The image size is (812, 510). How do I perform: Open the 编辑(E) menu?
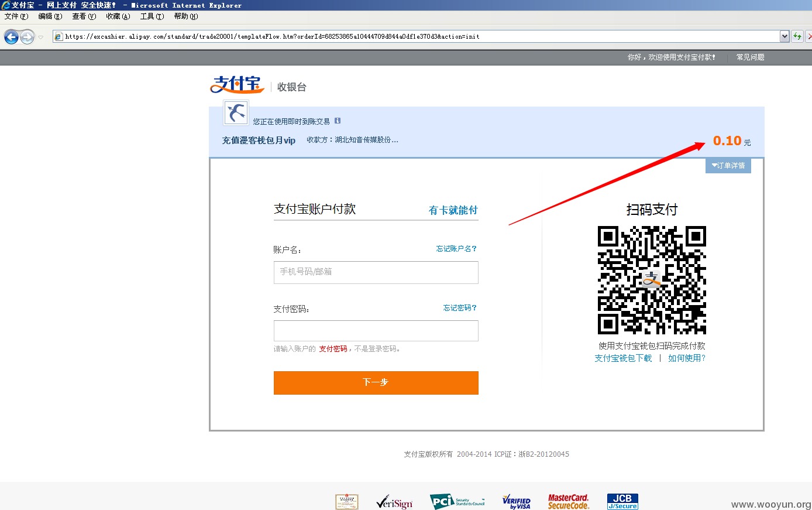coord(50,16)
